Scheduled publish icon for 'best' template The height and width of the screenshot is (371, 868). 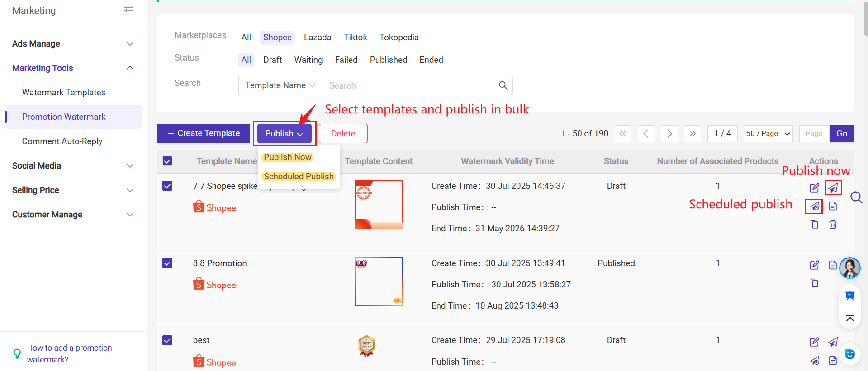click(x=814, y=360)
